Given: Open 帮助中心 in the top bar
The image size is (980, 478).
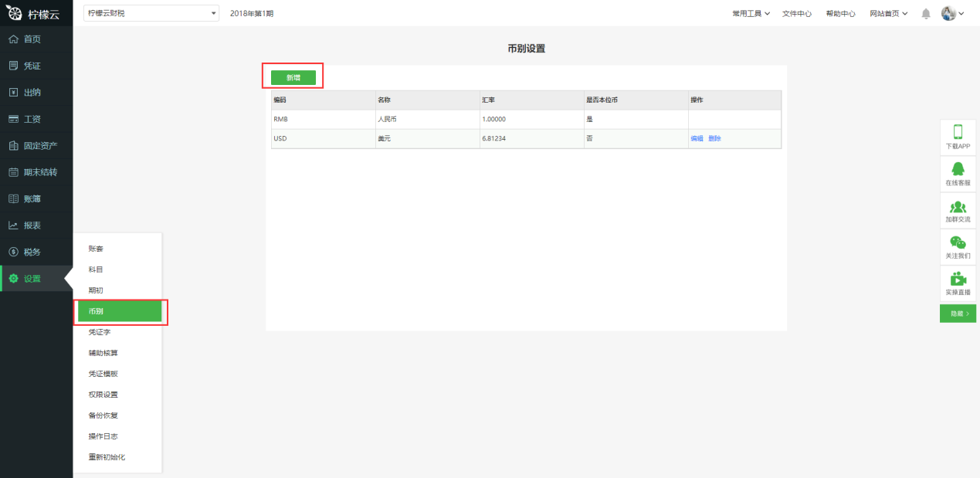Looking at the screenshot, I should (x=840, y=14).
